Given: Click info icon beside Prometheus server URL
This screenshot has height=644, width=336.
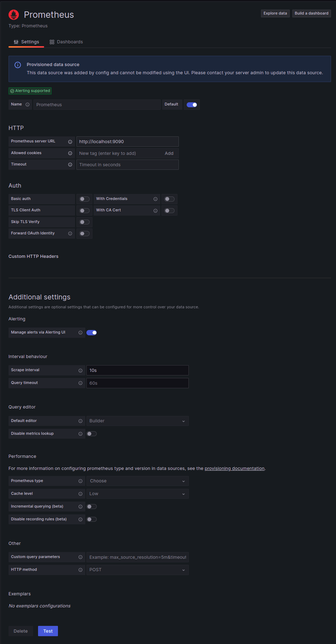Looking at the screenshot, I should tap(70, 142).
